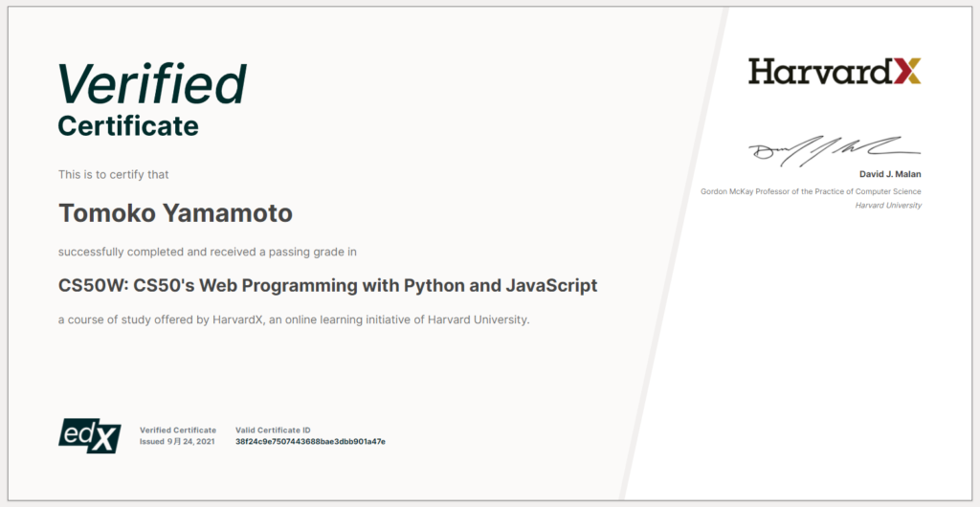Click the "Verified Certificate" label near edX
Image resolution: width=980 pixels, height=507 pixels.
pyautogui.click(x=178, y=430)
